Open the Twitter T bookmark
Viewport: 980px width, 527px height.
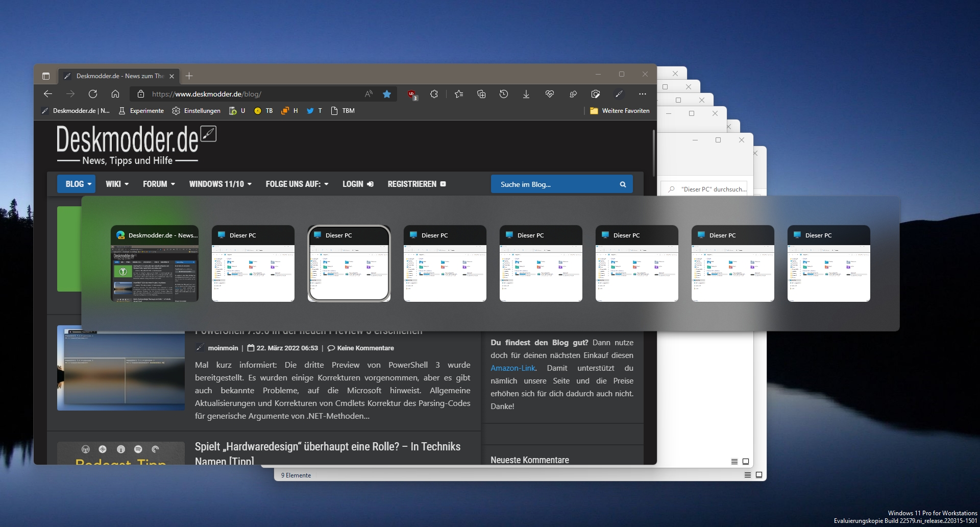tap(314, 111)
